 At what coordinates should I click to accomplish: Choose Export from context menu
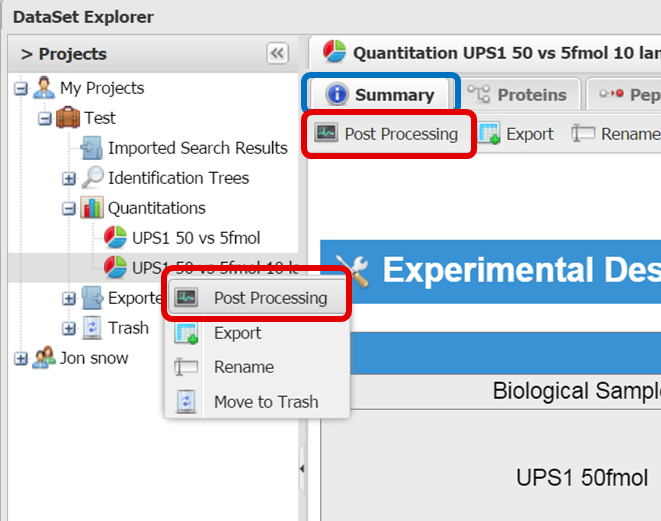point(237,333)
